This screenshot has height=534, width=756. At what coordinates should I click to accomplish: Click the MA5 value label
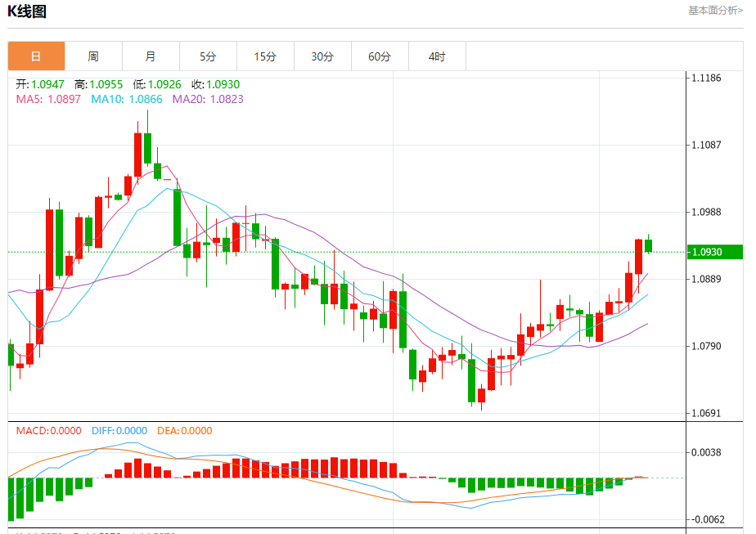(48, 99)
